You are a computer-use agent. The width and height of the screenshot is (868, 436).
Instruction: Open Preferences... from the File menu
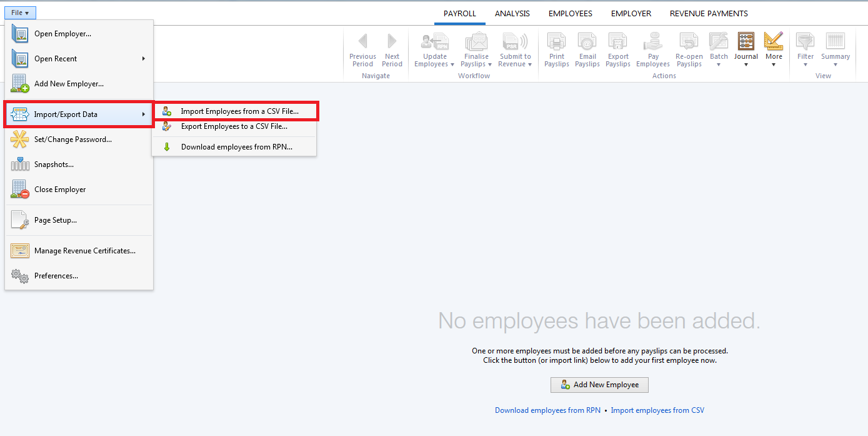[79, 276]
